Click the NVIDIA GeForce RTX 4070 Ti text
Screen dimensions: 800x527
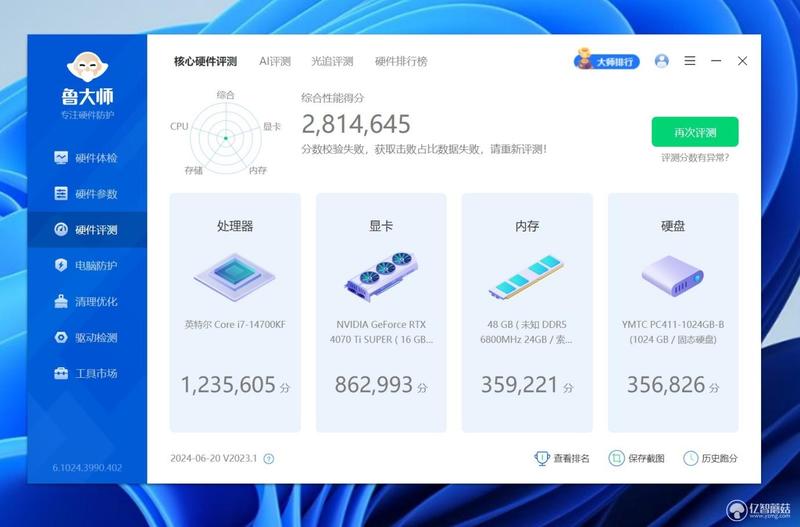381,332
